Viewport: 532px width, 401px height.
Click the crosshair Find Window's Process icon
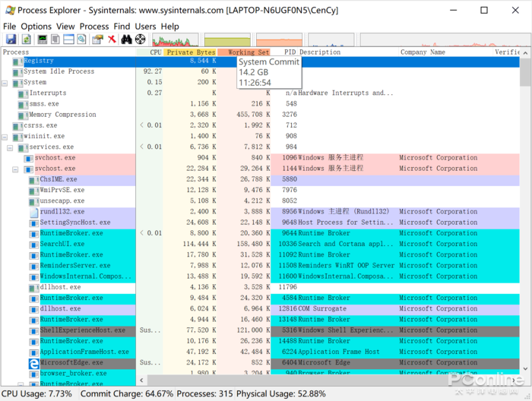(141, 39)
